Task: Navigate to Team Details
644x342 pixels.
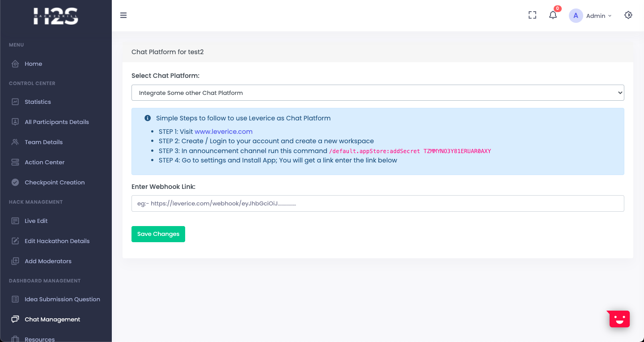Action: point(43,142)
